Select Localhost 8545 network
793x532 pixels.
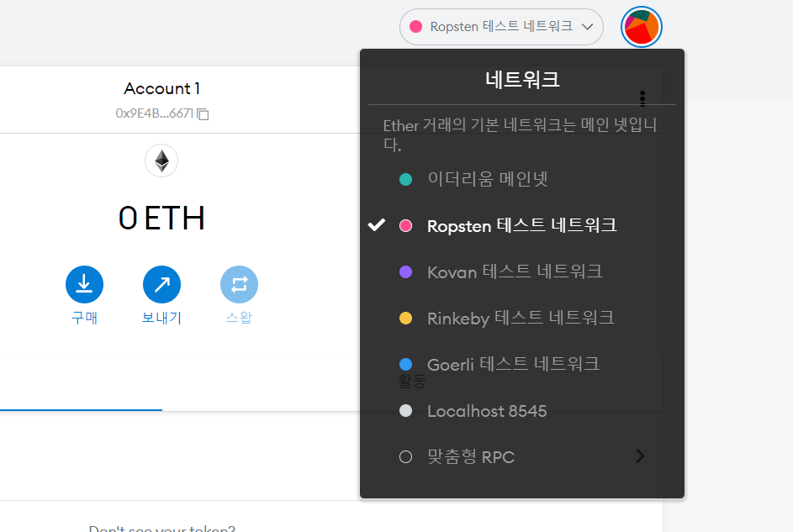(522, 411)
